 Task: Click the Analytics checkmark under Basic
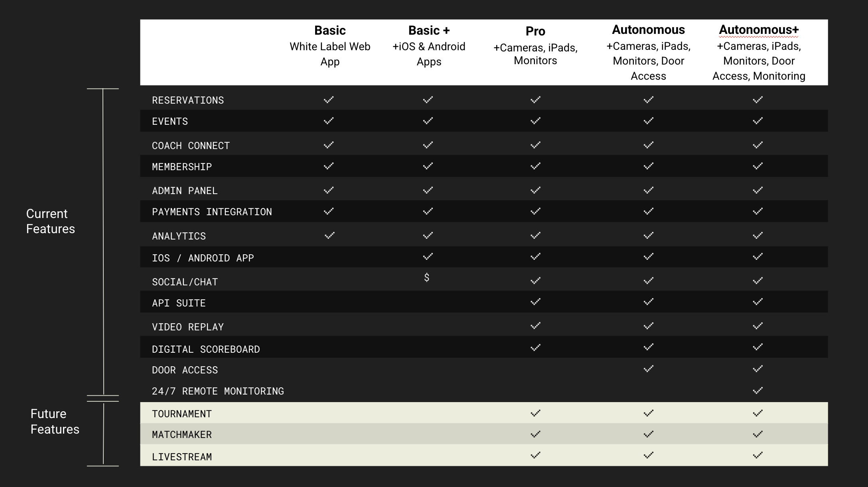pos(329,236)
